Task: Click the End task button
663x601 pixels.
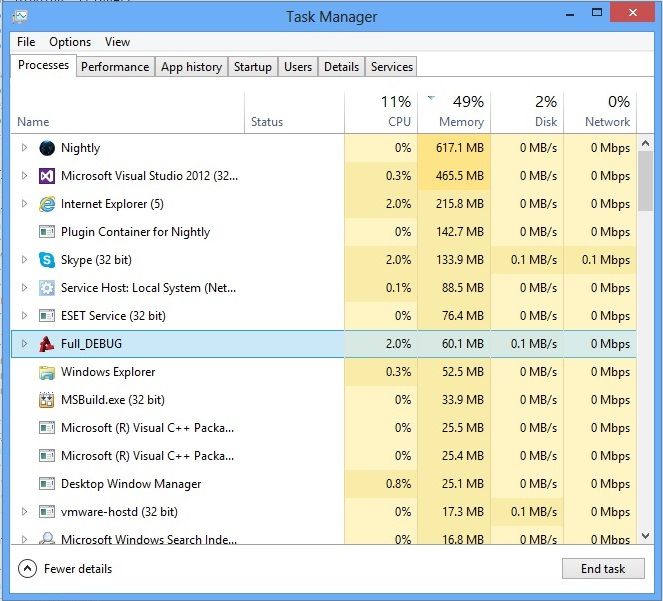Action: (603, 569)
